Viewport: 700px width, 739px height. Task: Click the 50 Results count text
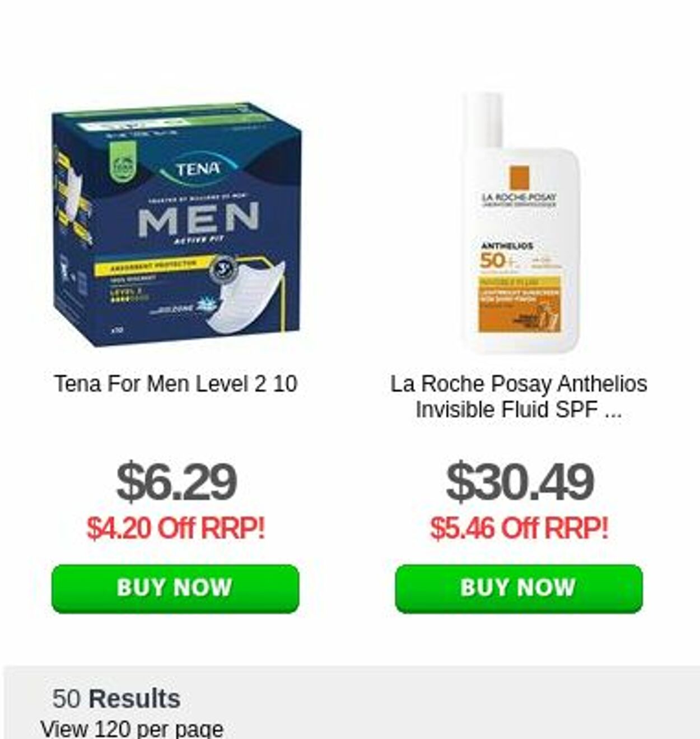tap(116, 699)
